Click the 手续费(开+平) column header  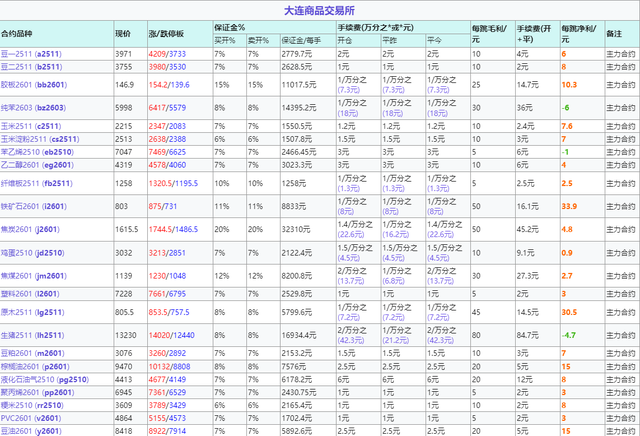(534, 34)
